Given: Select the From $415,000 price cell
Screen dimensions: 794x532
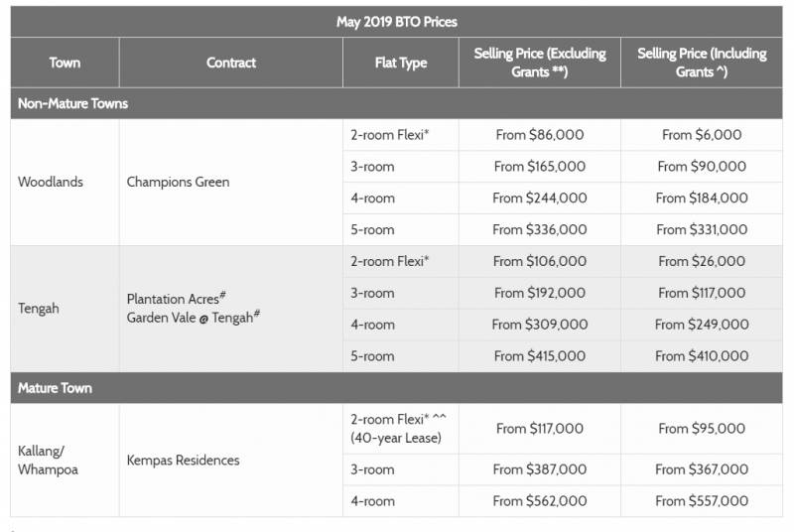Looking at the screenshot, I should click(539, 356).
